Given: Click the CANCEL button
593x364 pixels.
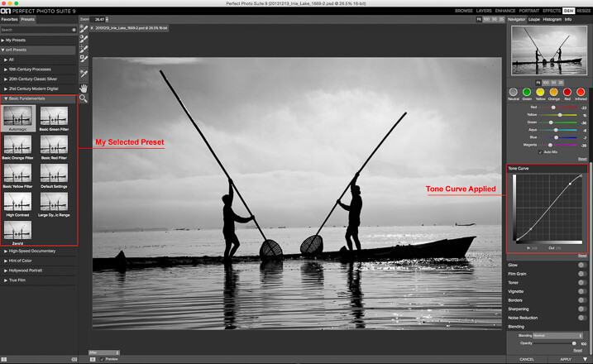Looking at the screenshot, I should pyautogui.click(x=527, y=360).
